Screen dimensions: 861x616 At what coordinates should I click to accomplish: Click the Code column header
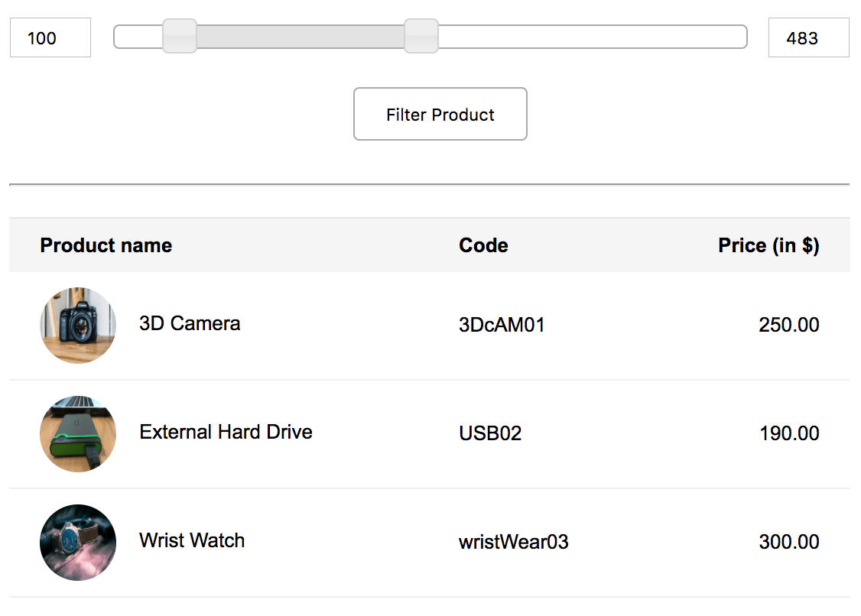[482, 245]
